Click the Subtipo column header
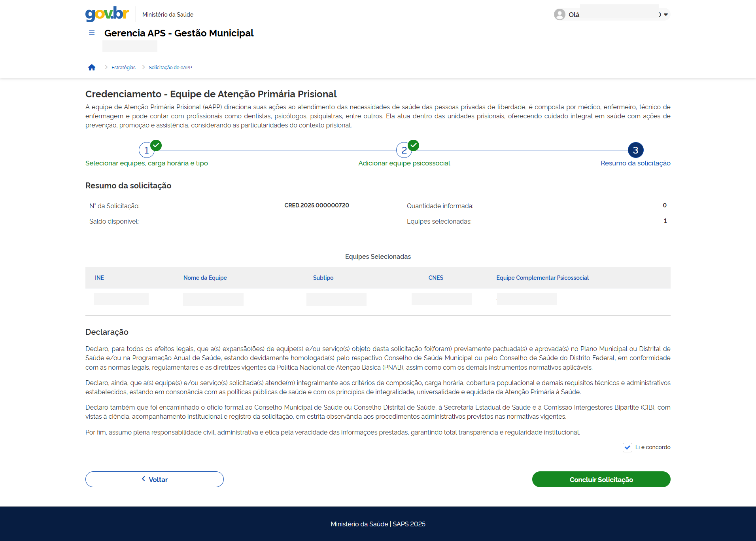Screen dimensions: 756x541 tap(323, 278)
